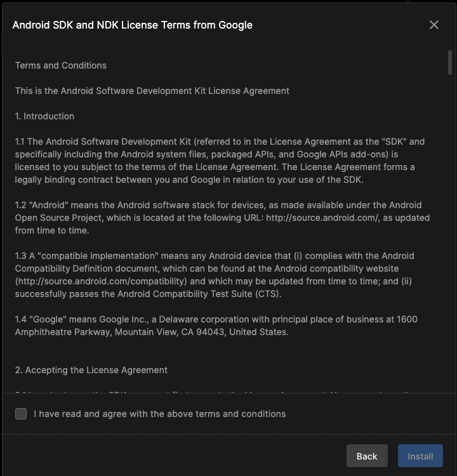Click the dialog title 'Android SDK and NDK License Terms'
This screenshot has height=476, width=457.
[x=133, y=25]
